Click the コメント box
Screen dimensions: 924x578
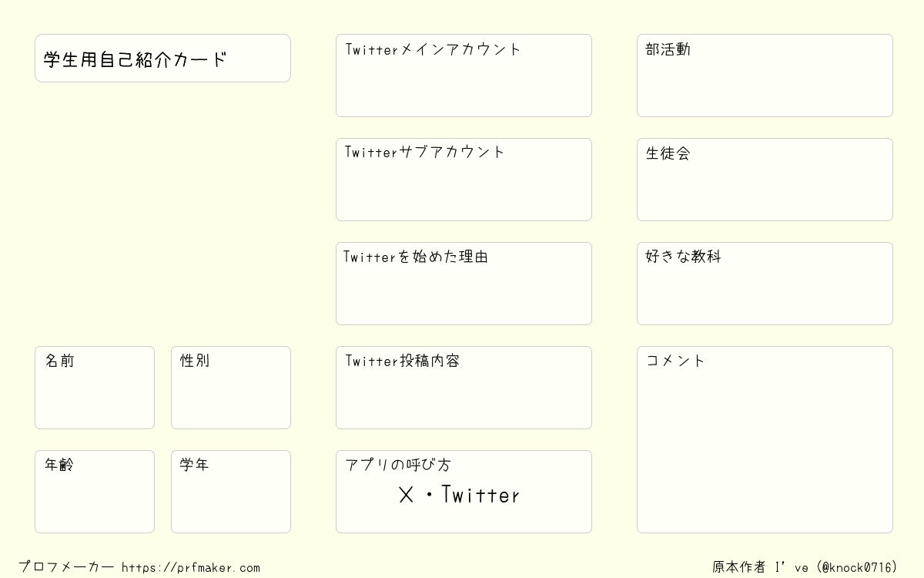click(765, 439)
